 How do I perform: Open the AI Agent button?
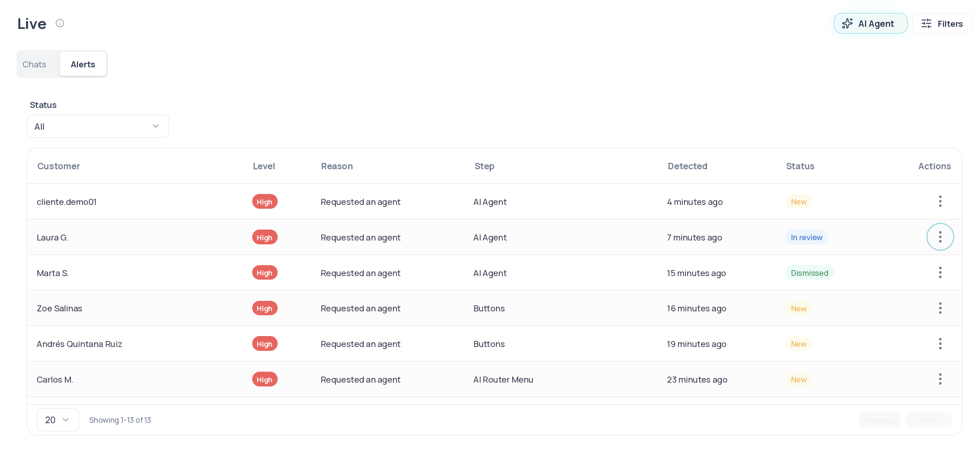pyautogui.click(x=870, y=24)
